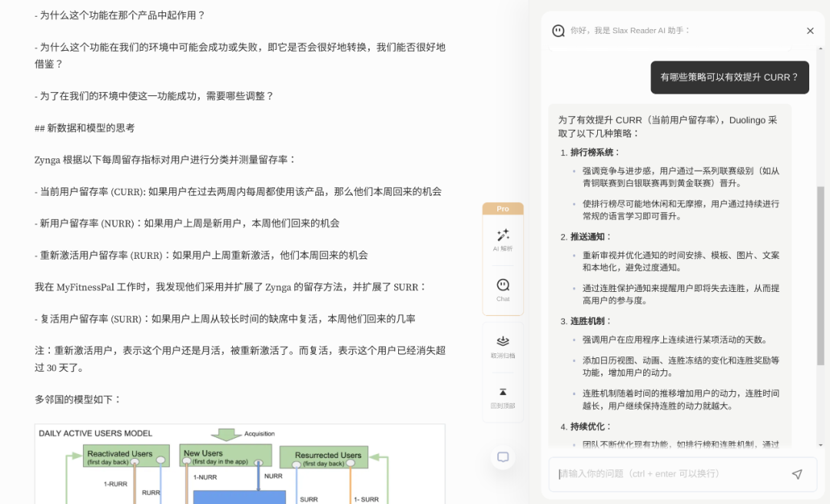Screen dimensions: 830x504
Task: Click the 你好，我是 Slax Reader AI 助手 greeting
Action: click(630, 31)
